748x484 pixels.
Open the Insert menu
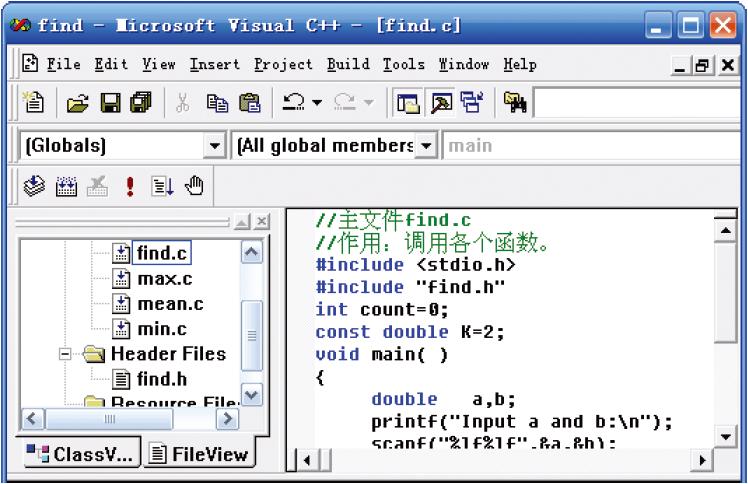pos(215,64)
